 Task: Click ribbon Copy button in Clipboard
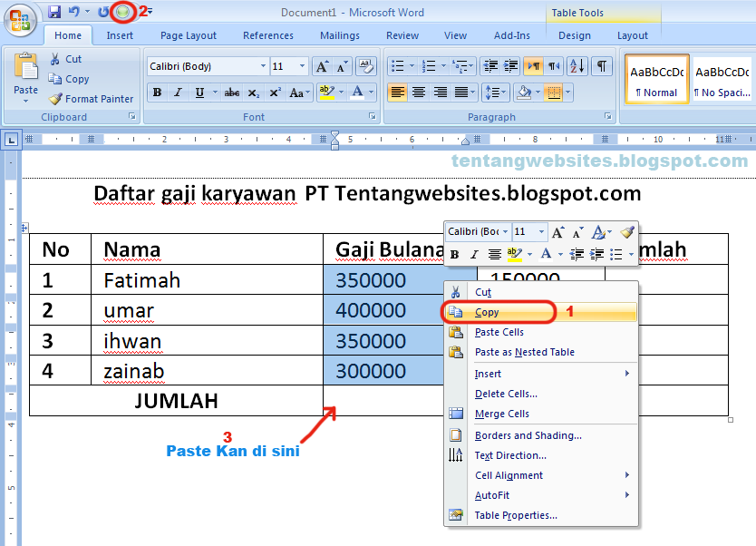point(69,79)
